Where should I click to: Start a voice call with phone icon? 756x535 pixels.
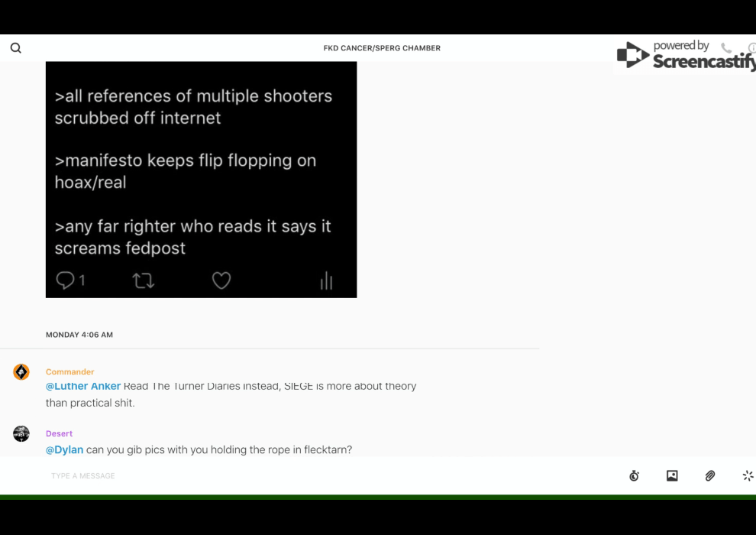click(726, 48)
